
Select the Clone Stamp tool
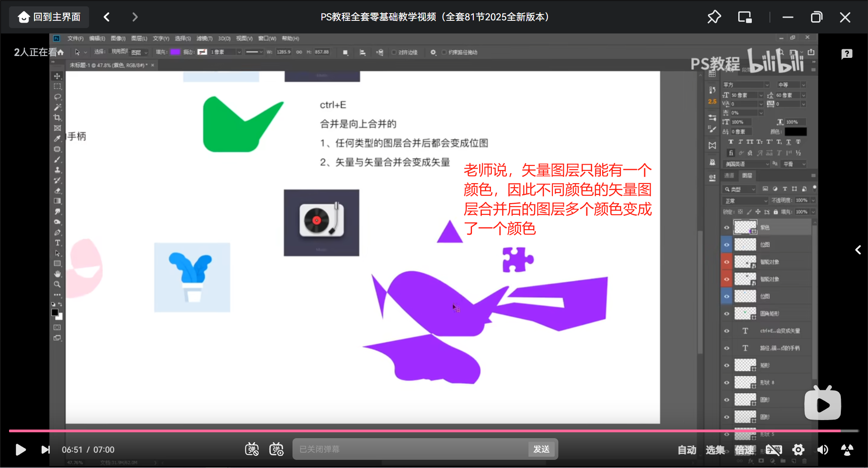click(x=57, y=170)
